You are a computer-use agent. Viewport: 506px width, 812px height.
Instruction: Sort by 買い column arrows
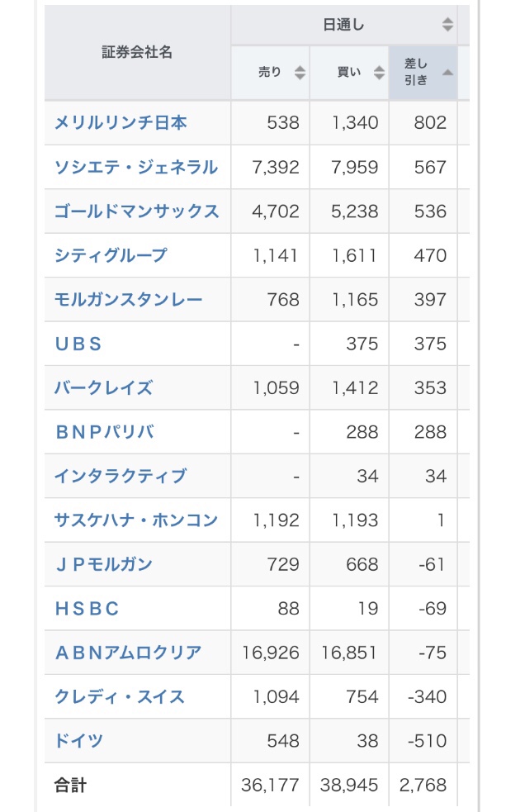(x=379, y=73)
